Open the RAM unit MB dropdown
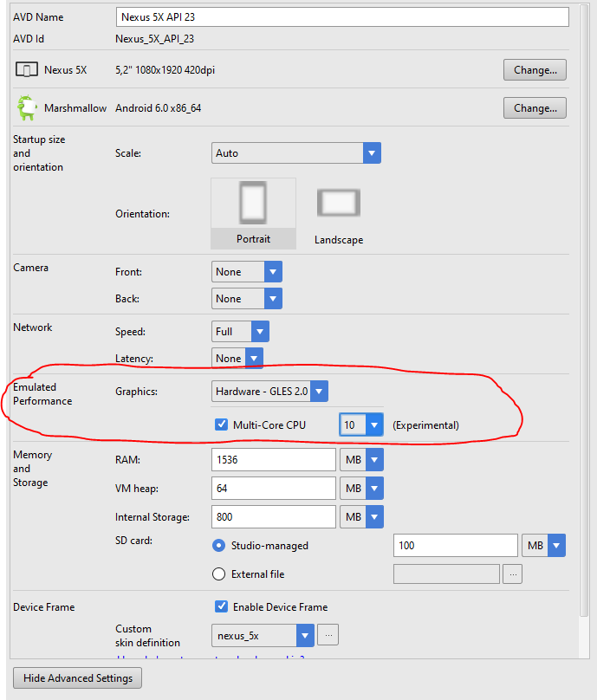 pos(361,460)
